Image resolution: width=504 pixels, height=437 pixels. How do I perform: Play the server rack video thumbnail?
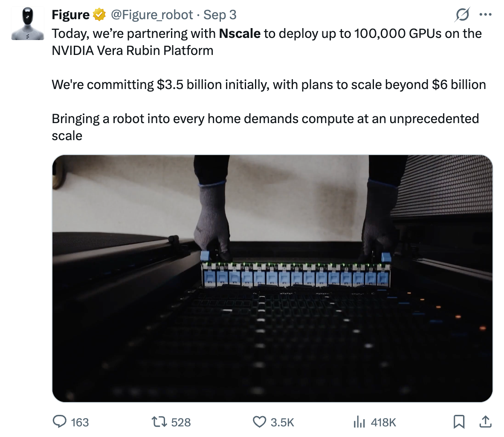click(x=272, y=279)
